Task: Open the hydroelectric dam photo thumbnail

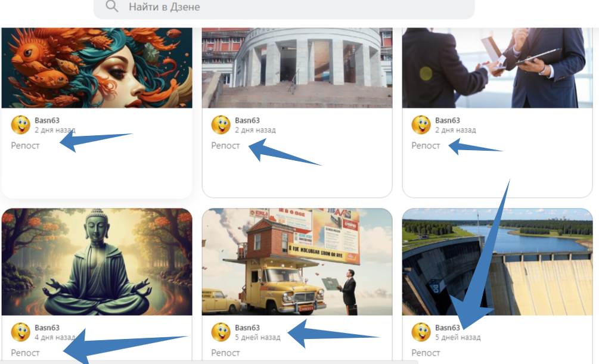Action: point(498,262)
